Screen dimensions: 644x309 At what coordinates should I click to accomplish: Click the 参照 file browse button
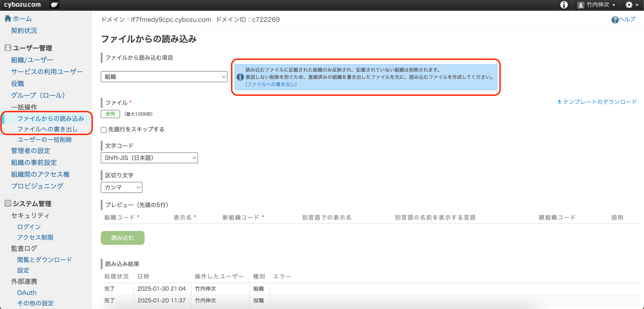tap(110, 114)
